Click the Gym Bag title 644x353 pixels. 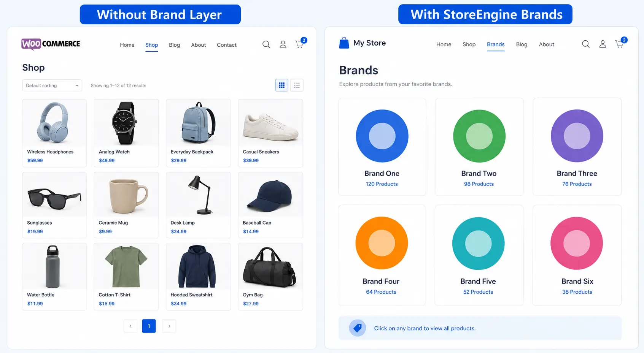[x=253, y=295]
